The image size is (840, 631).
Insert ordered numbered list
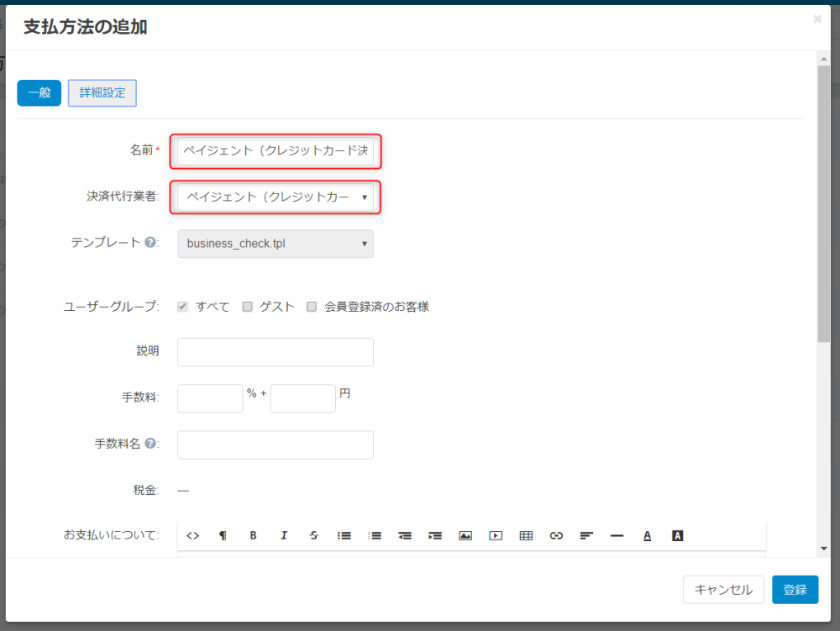pos(375,536)
